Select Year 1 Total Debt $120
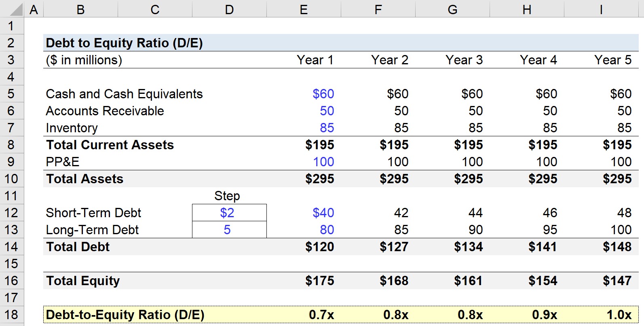Screen dimensions: 644x326 [x=320, y=247]
